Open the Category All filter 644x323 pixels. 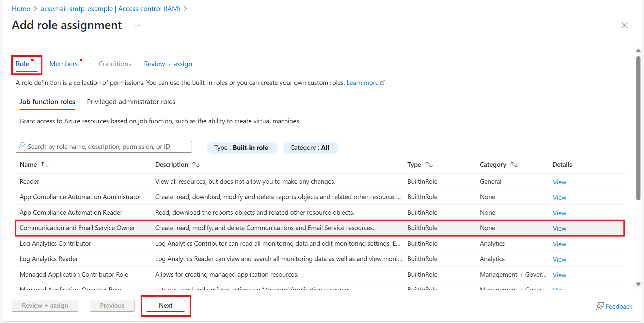[310, 147]
